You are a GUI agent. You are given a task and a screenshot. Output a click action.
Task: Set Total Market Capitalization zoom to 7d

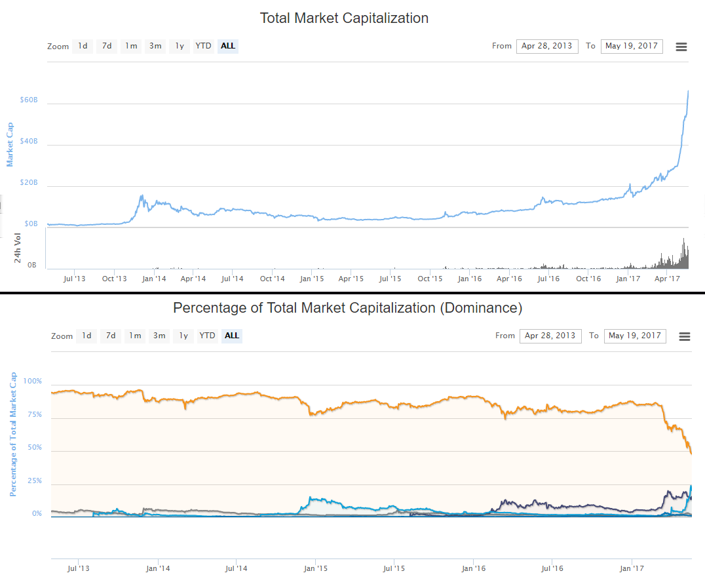point(106,46)
